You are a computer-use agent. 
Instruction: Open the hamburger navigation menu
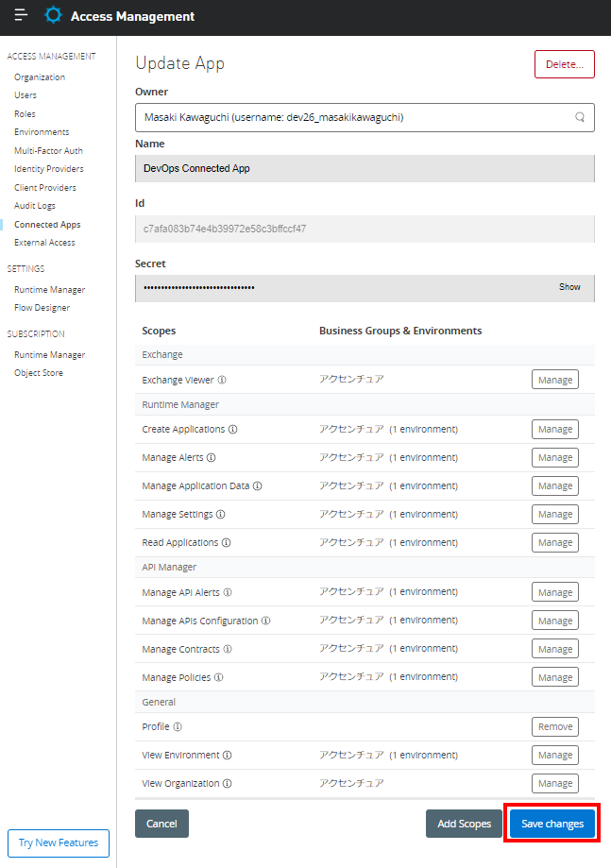pos(21,16)
